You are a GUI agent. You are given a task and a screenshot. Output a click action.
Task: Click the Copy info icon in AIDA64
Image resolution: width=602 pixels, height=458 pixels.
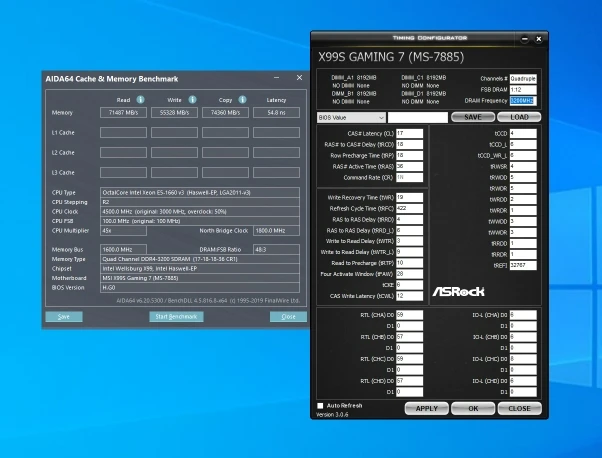click(x=242, y=100)
